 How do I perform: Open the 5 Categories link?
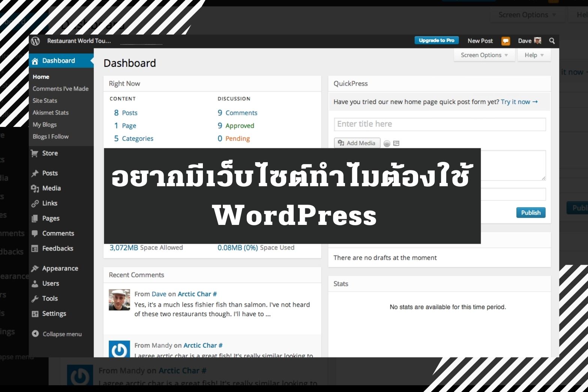pyautogui.click(x=133, y=139)
